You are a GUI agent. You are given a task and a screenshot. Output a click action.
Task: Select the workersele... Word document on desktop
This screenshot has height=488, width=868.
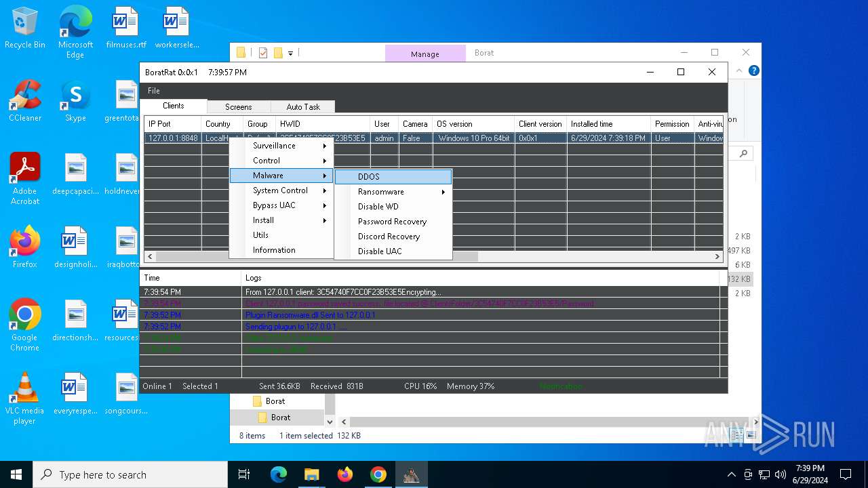pos(176,27)
